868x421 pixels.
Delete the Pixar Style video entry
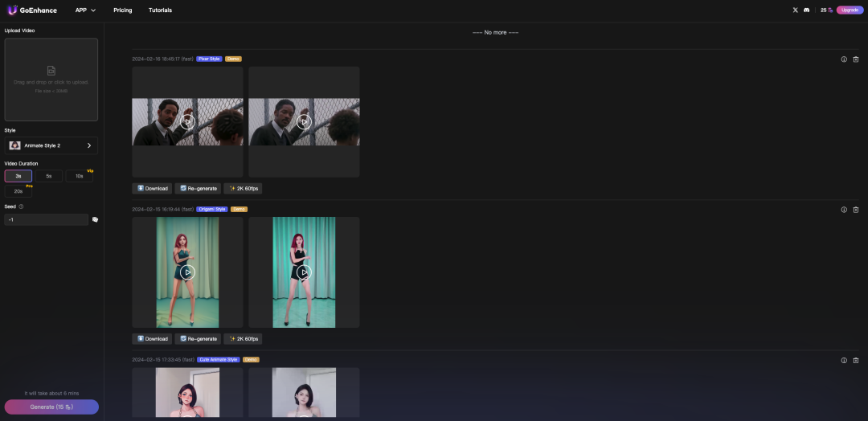point(855,59)
